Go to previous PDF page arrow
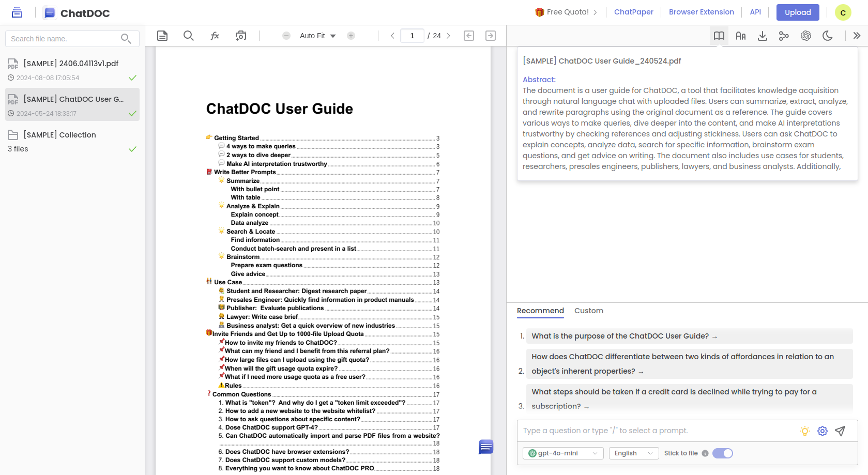 (392, 36)
